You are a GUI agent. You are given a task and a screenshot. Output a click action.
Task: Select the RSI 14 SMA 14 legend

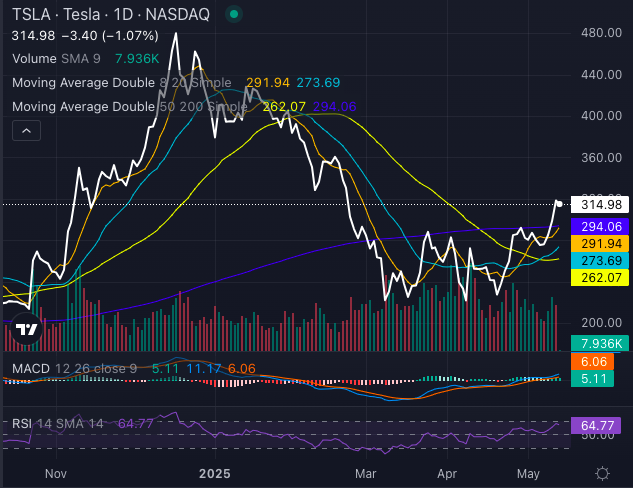[58, 424]
